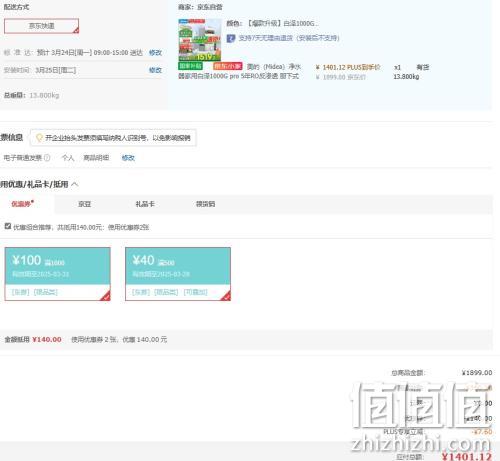This screenshot has height=461, width=500.
Task: Select the ¥100 coupon card
Action: tap(57, 274)
